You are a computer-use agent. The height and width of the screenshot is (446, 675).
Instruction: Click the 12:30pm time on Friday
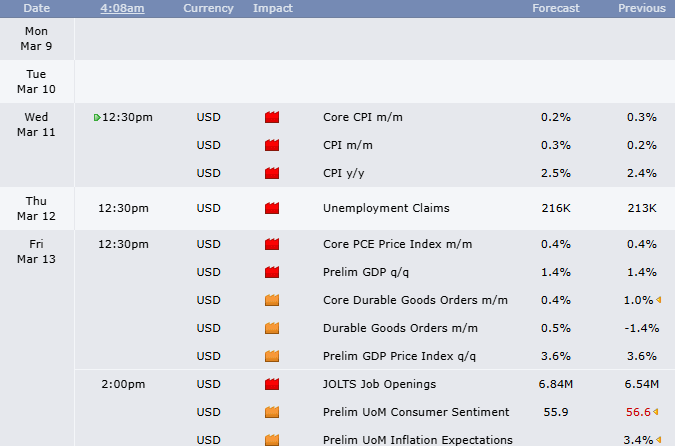pyautogui.click(x=123, y=244)
